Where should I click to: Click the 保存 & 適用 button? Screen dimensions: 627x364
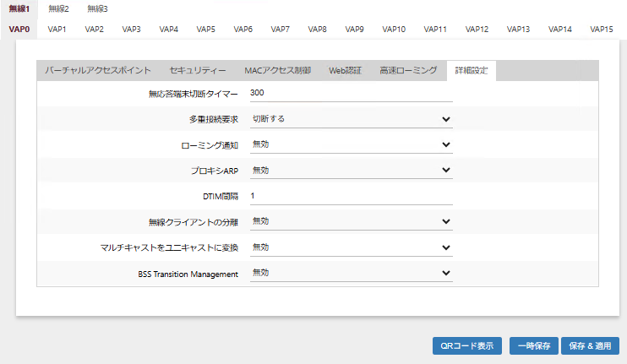pos(590,346)
